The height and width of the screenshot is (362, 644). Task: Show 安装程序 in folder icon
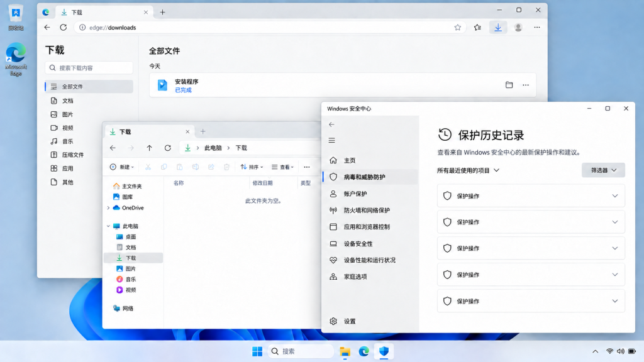pos(509,85)
